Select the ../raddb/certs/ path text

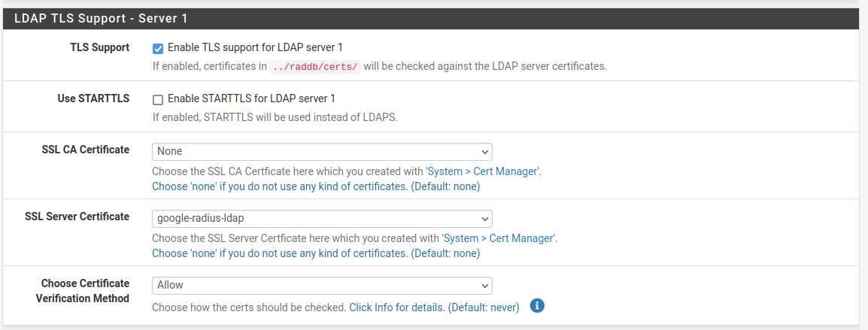(315, 67)
